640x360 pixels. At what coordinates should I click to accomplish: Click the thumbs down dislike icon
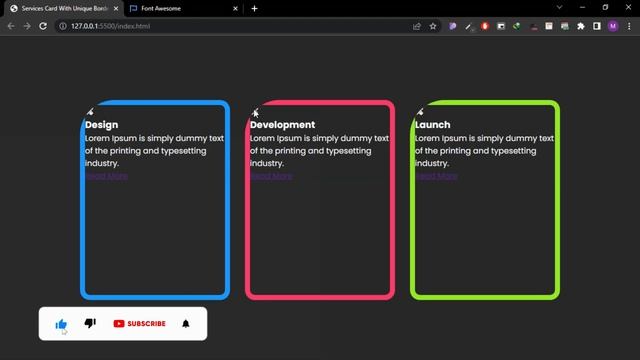coord(90,323)
